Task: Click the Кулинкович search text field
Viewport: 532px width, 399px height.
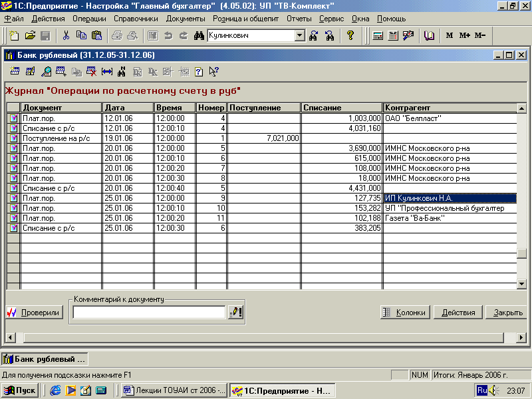Action: [251, 35]
